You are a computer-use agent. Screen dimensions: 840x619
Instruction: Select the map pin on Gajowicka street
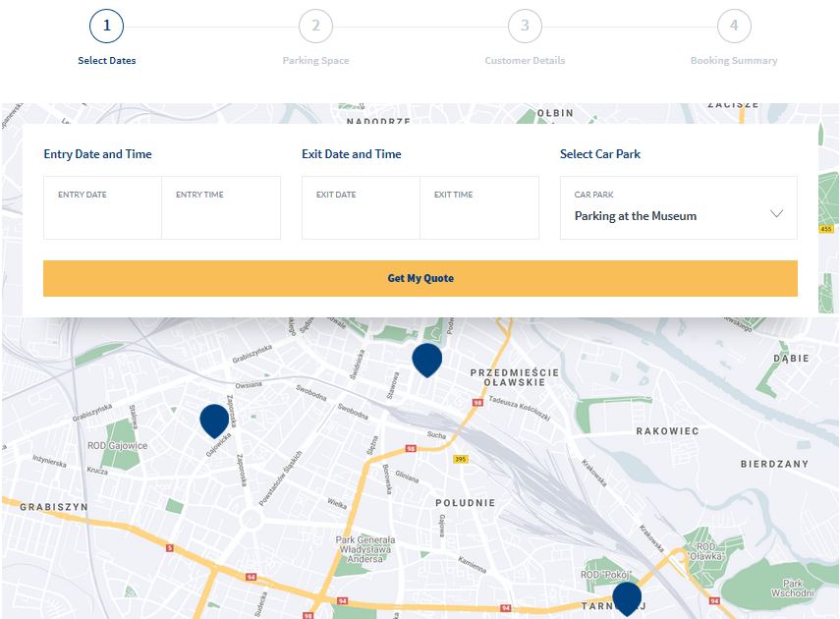pos(214,422)
